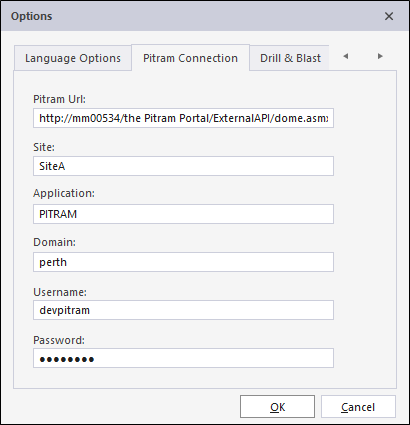This screenshot has width=410, height=425.
Task: Focus the Site field containing SiteA
Action: (183, 166)
